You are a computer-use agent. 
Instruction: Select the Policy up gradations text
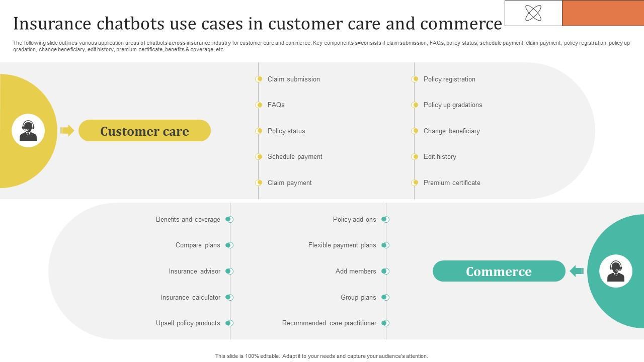tap(453, 105)
